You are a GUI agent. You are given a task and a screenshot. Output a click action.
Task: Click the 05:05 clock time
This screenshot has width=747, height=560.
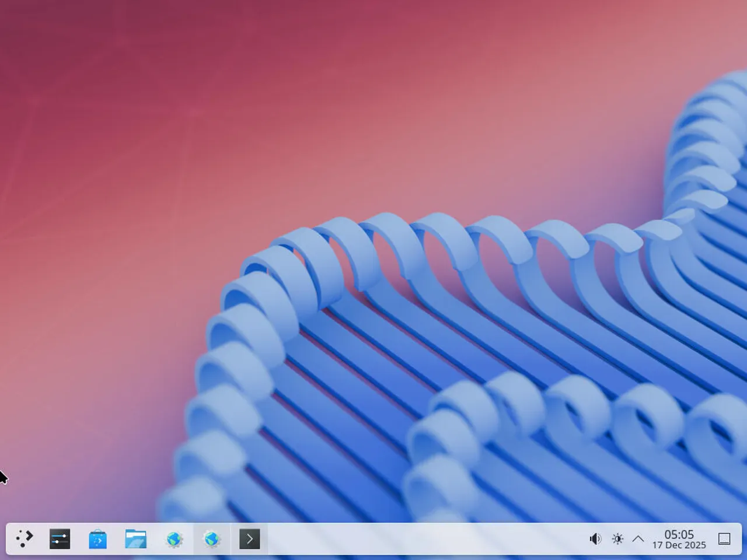[679, 534]
